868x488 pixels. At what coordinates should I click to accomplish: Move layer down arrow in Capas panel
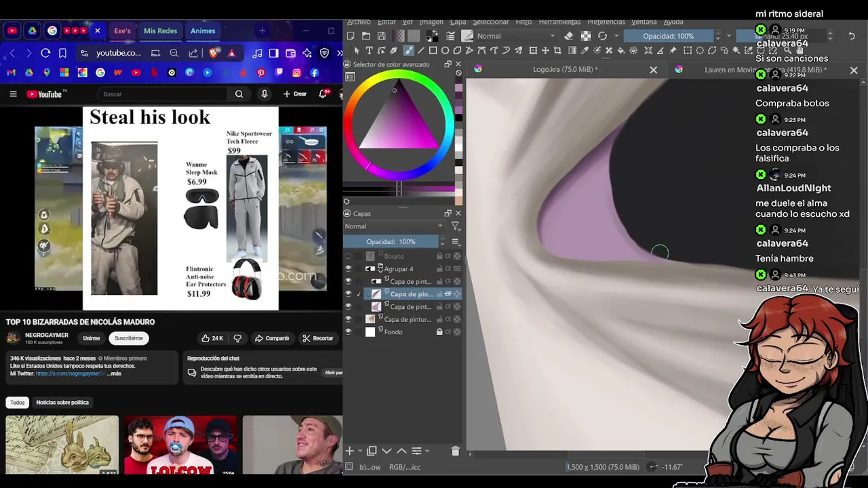(387, 451)
